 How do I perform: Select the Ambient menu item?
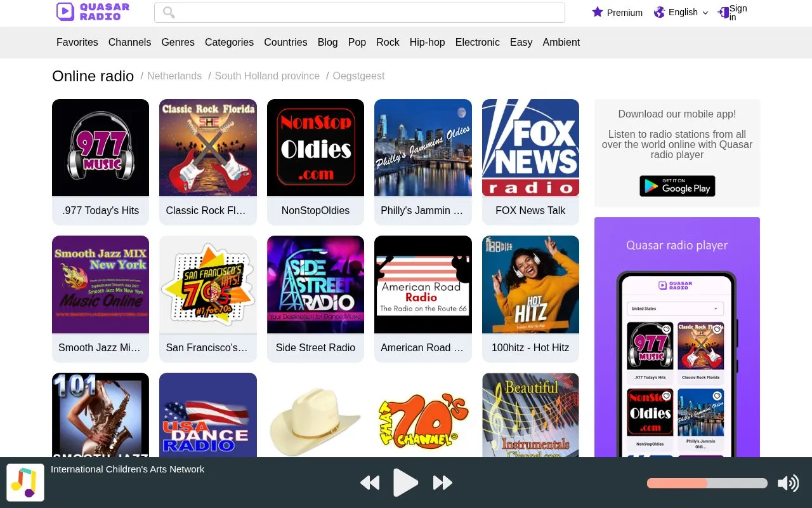pyautogui.click(x=561, y=42)
